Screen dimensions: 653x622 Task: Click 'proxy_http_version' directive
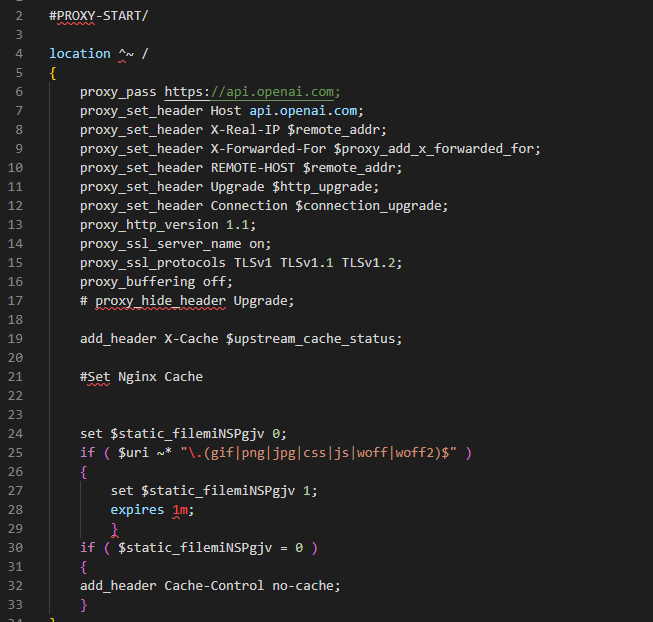(149, 225)
